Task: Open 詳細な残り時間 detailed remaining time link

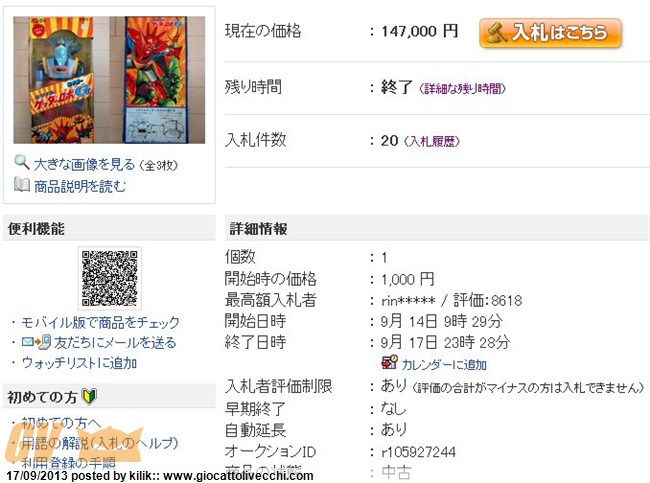Action: [x=462, y=88]
